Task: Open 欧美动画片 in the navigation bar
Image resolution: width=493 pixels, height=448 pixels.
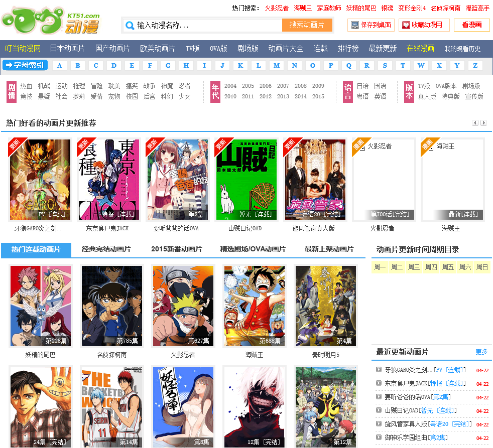Action: [158, 48]
